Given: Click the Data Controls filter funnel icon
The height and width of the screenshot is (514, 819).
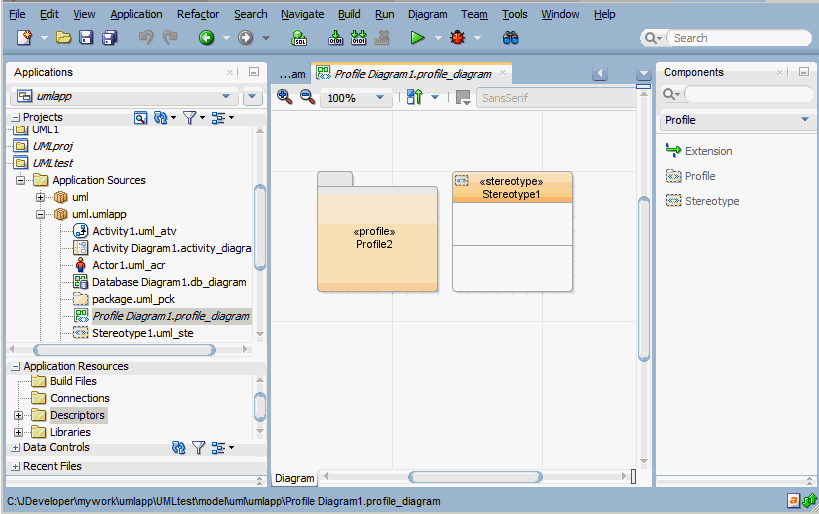Looking at the screenshot, I should tap(198, 448).
